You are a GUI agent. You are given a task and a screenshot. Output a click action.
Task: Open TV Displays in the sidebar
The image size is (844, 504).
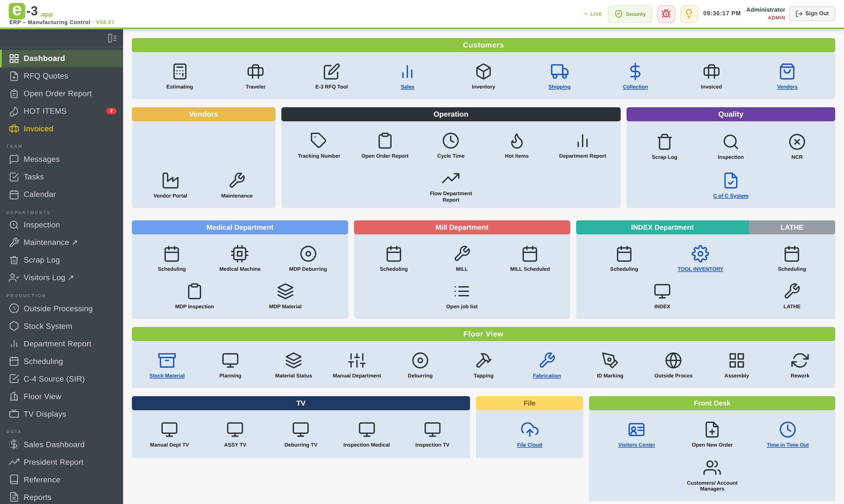(x=62, y=414)
